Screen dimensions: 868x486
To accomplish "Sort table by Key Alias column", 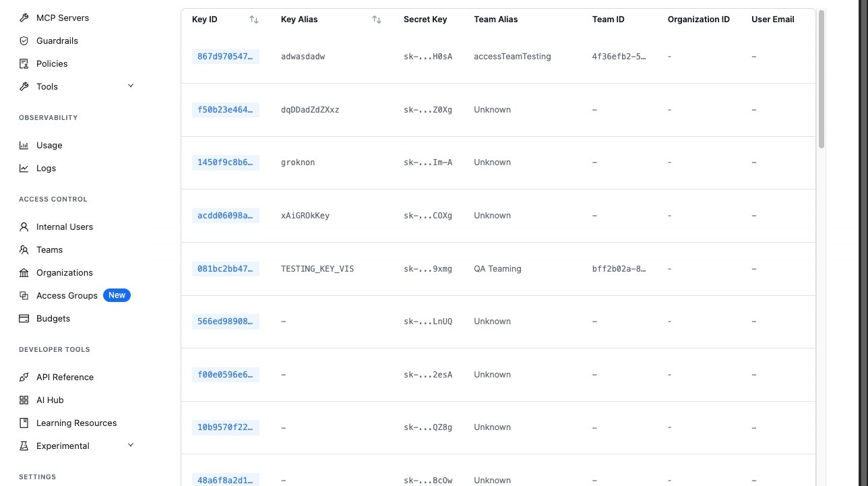I will [x=377, y=20].
